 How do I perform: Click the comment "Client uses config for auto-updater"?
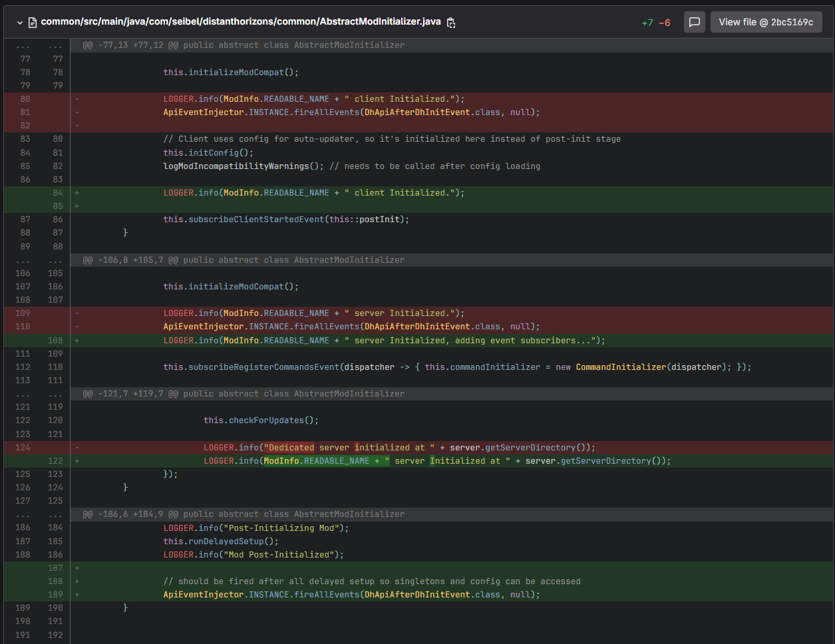point(392,139)
